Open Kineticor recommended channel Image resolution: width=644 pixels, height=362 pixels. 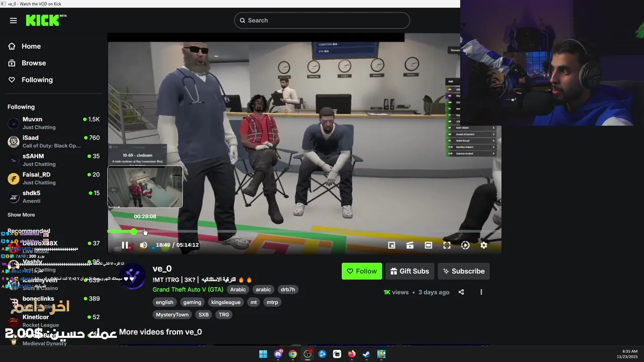53,321
